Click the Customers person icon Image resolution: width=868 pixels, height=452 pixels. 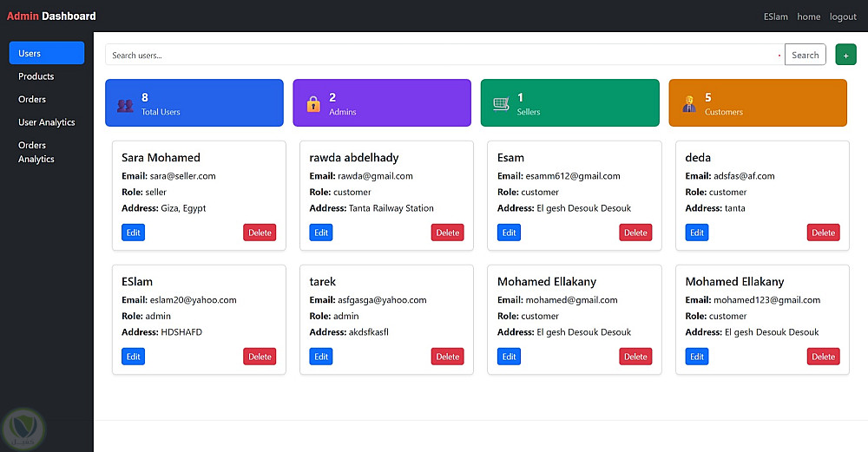tap(689, 105)
